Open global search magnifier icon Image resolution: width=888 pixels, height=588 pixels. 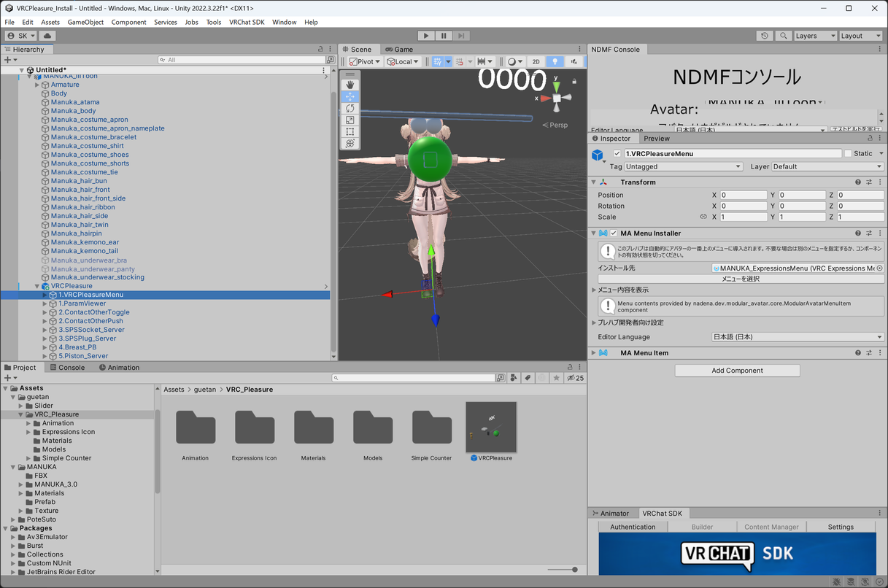783,36
